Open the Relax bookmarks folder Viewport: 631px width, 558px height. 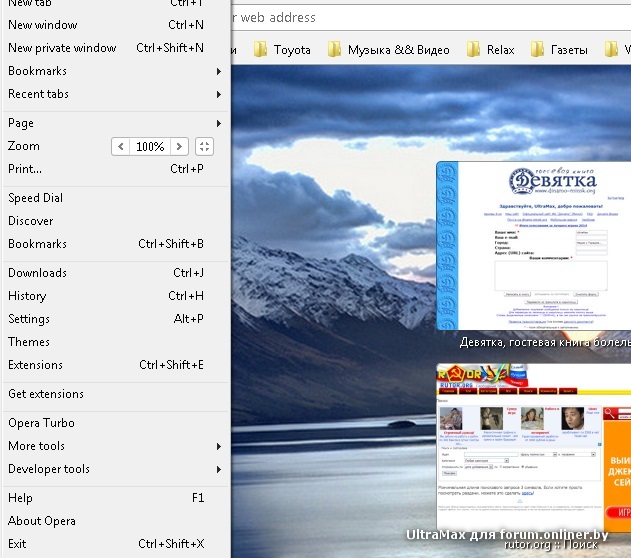[x=491, y=50]
